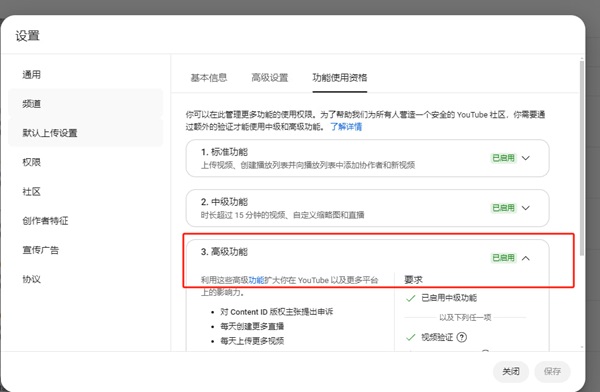Switch to the 高级设置 tab
The image size is (600, 392).
pyautogui.click(x=269, y=78)
